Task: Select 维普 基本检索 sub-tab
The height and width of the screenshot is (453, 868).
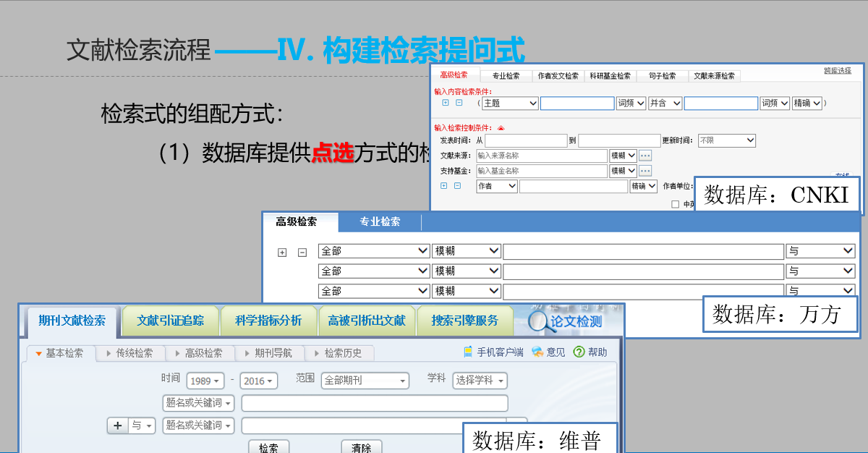Action: (x=60, y=353)
